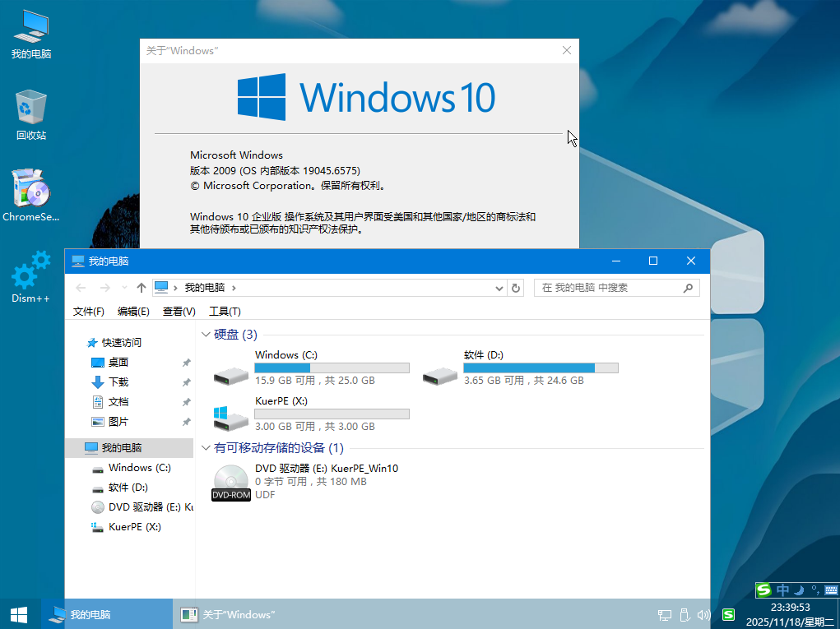Click the Windows Start button
Screen dimensions: 840x629
pyautogui.click(x=20, y=614)
